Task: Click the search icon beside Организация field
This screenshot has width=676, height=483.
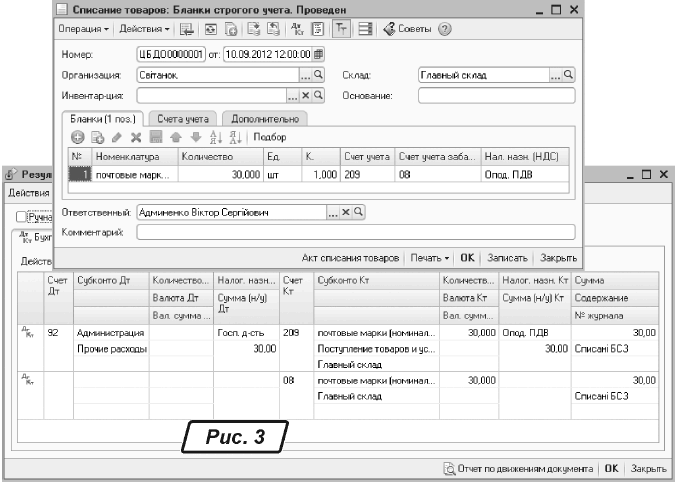Action: (319, 75)
